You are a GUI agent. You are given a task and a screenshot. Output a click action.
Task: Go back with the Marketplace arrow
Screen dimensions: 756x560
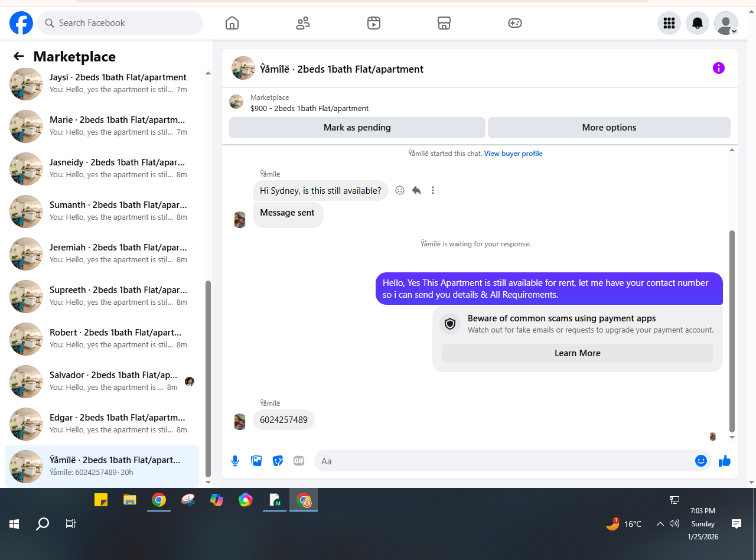[x=19, y=56]
